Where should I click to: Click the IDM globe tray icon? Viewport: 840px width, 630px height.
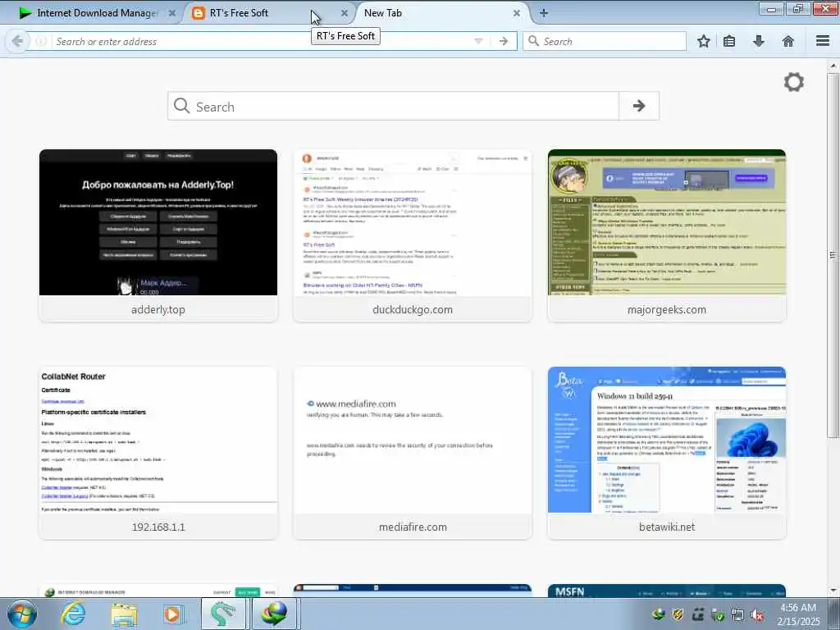(659, 614)
